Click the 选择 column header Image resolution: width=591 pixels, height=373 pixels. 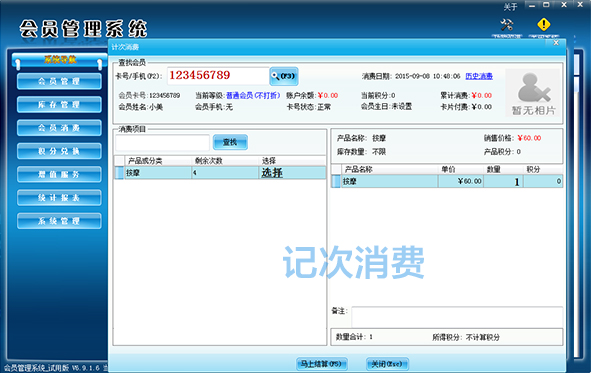pyautogui.click(x=292, y=161)
